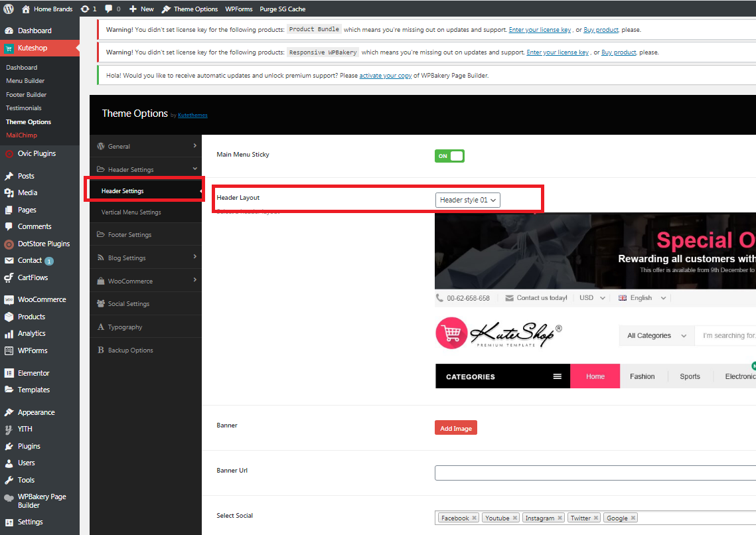
Task: Open the Home Brands site link
Action: pos(47,9)
